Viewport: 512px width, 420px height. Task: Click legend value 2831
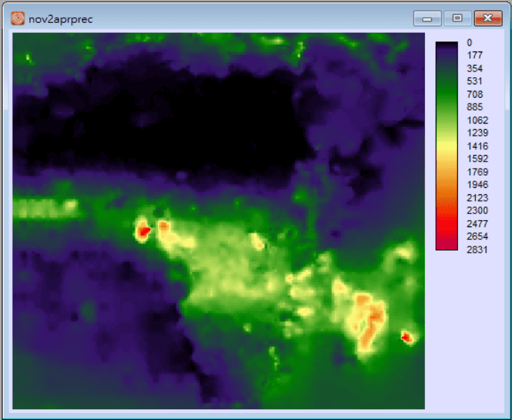tap(478, 250)
